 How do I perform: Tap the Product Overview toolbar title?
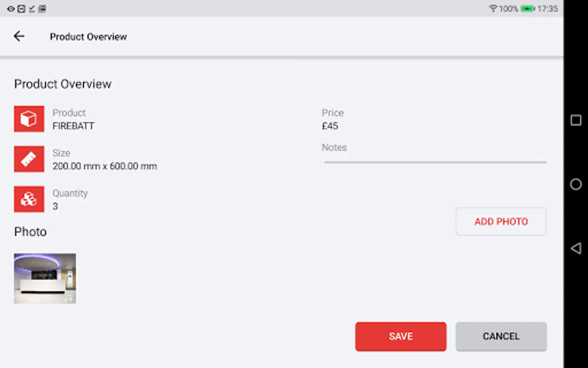click(88, 37)
